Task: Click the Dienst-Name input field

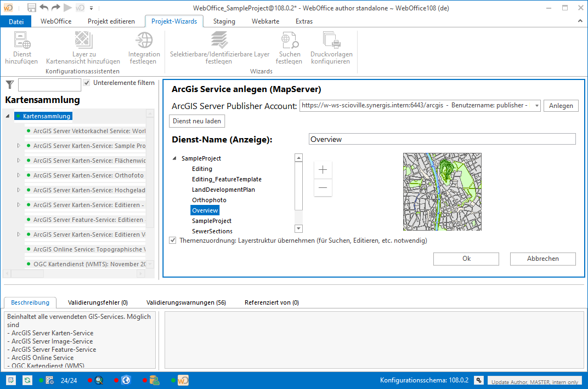Action: [442, 139]
